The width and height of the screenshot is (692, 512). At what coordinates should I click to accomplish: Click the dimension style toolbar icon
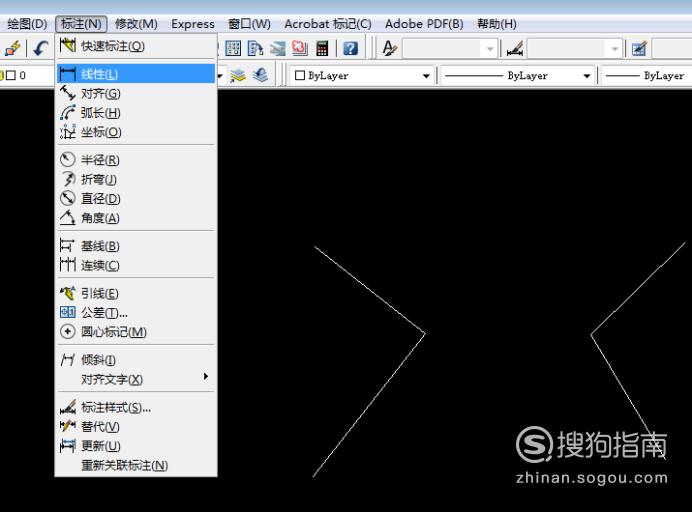[x=515, y=48]
